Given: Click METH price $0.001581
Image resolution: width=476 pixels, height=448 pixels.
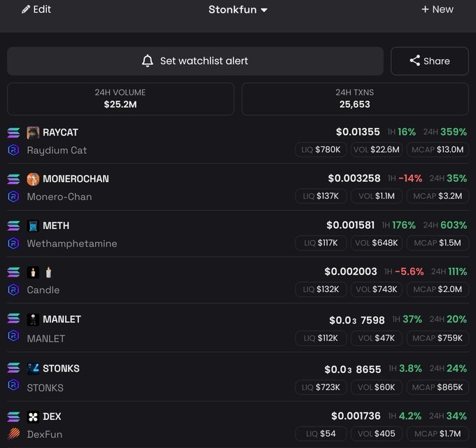Looking at the screenshot, I should pos(350,225).
